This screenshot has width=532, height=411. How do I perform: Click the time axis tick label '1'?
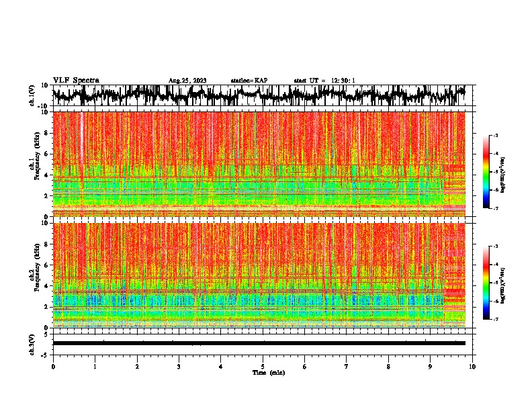click(95, 367)
